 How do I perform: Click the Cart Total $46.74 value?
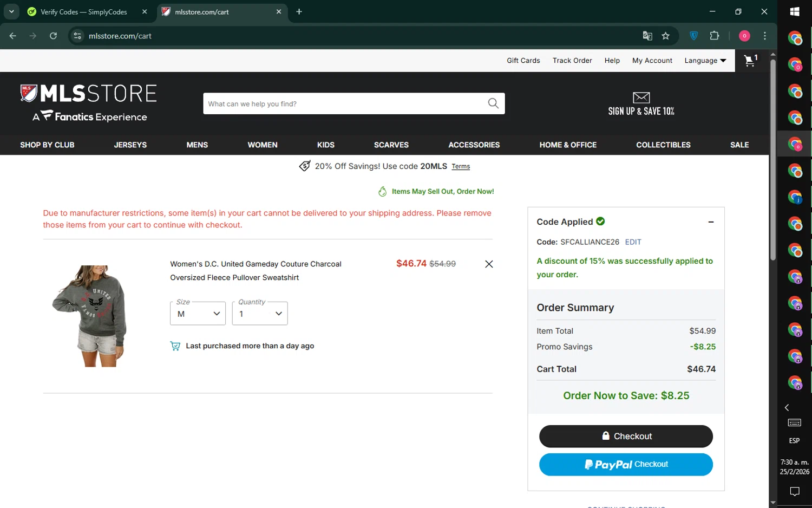coord(701,369)
